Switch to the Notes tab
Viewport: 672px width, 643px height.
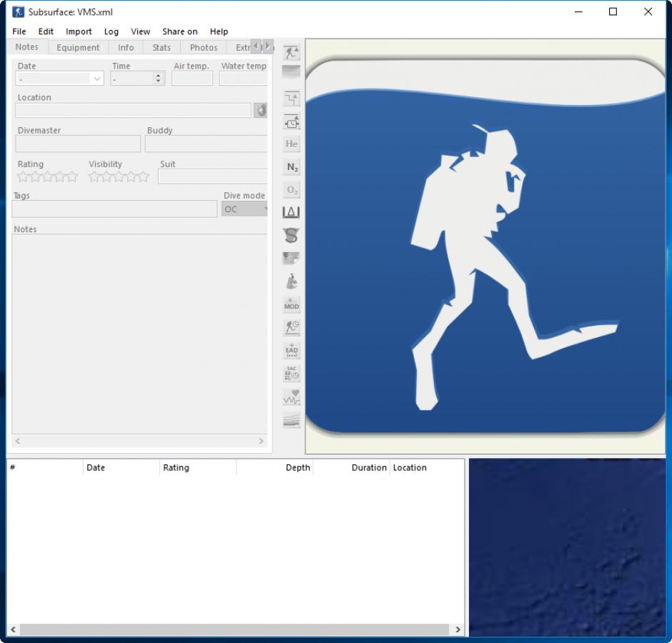point(26,46)
